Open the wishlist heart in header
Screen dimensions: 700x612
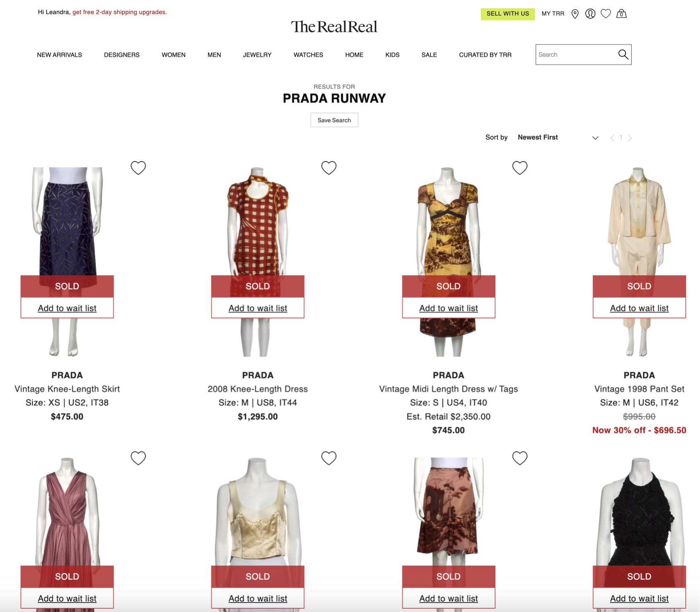tap(606, 14)
